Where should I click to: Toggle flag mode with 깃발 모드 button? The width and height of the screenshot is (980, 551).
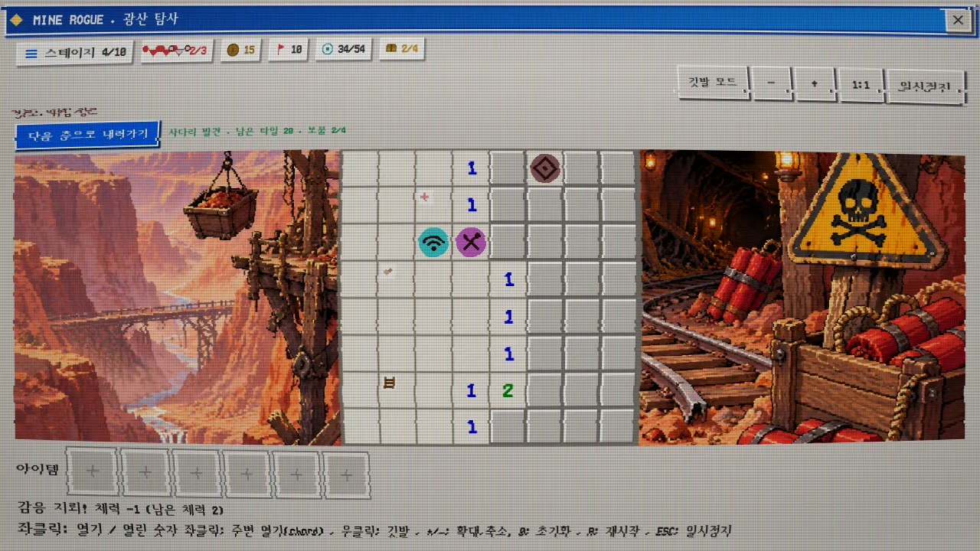[712, 83]
